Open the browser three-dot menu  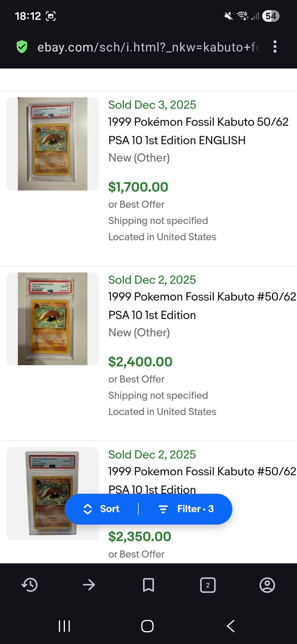[x=275, y=47]
